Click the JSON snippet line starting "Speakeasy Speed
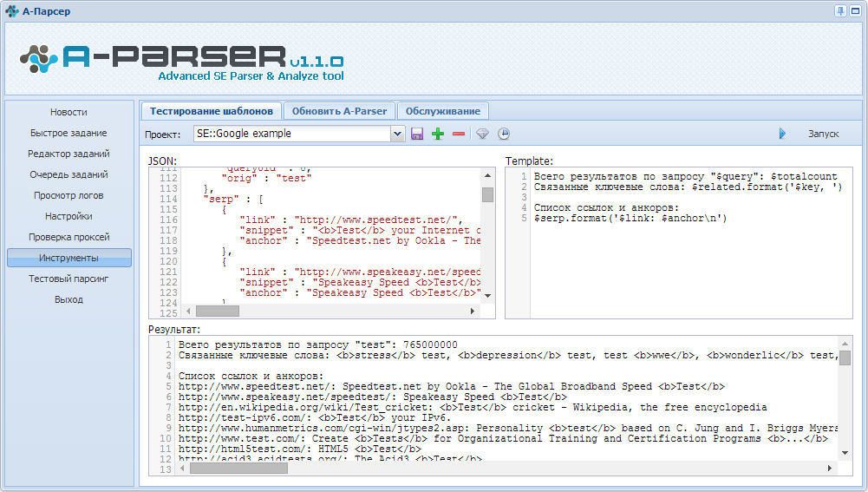The height and width of the screenshot is (492, 868). click(360, 283)
